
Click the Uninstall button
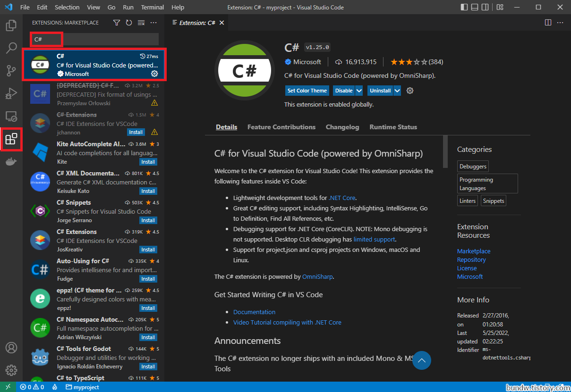coord(380,91)
